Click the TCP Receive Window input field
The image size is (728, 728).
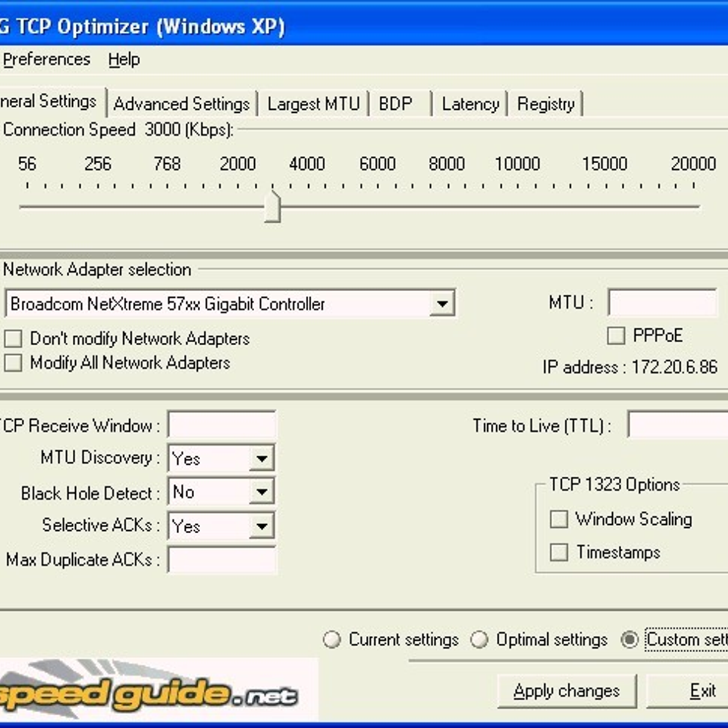(222, 425)
